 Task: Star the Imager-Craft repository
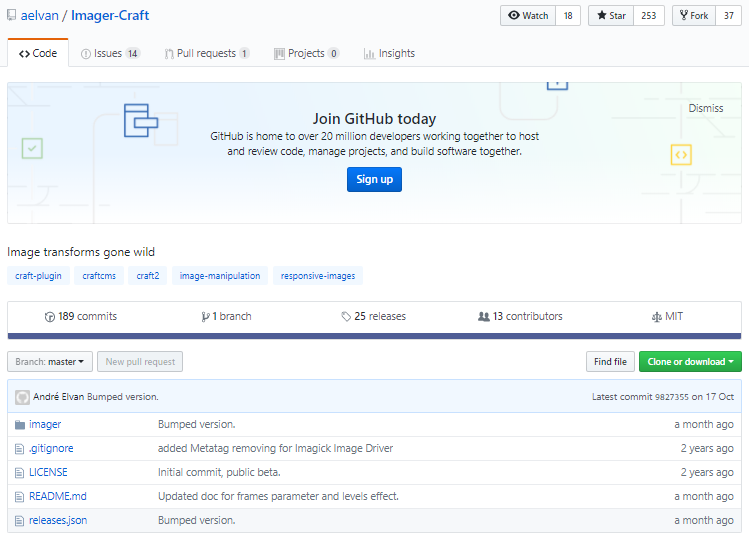point(611,16)
